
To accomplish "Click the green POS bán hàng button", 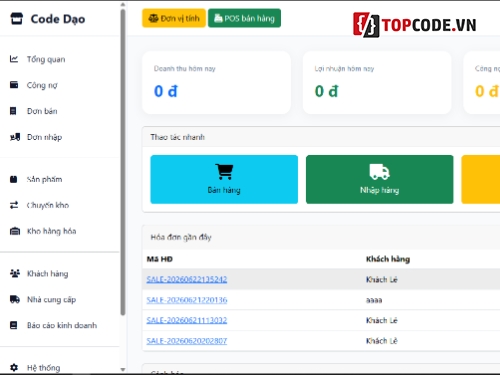I will click(x=244, y=18).
